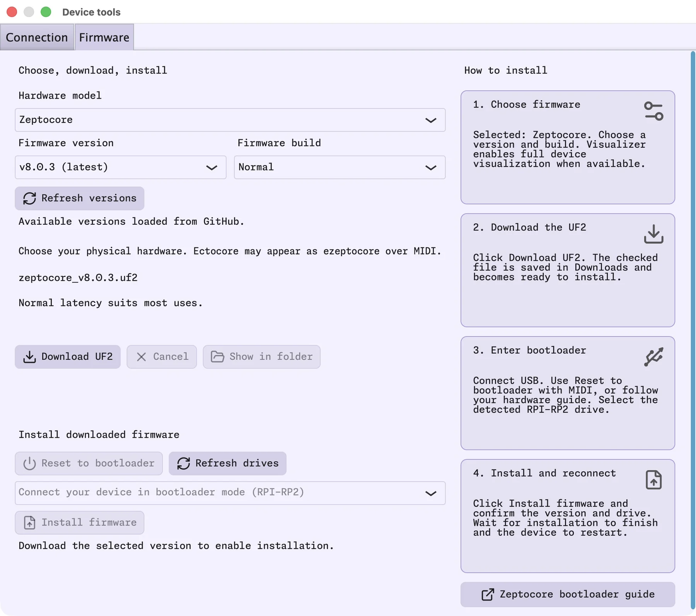Click the file upload icon in step 4 card
Image resolution: width=696 pixels, height=616 pixels.
tap(653, 480)
